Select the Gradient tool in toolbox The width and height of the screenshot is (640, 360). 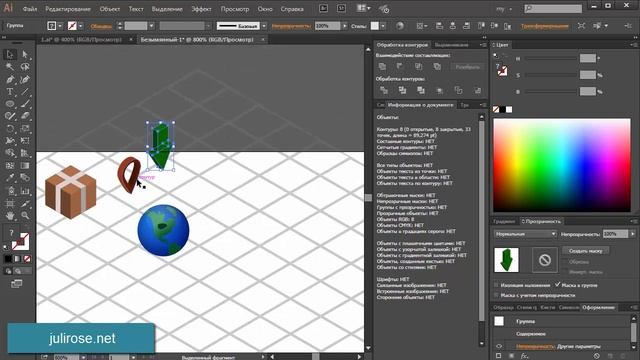point(25,165)
